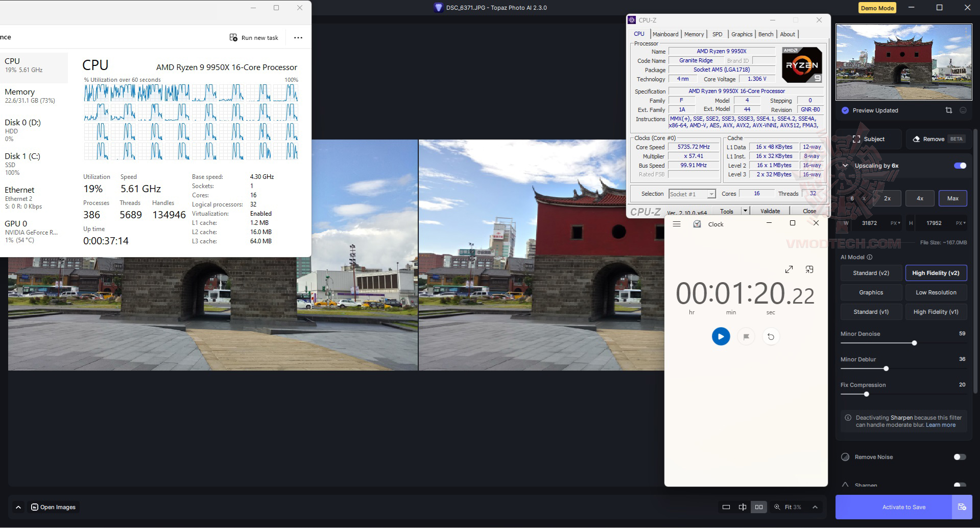Open the width PX unit dropdown
Screen dimensions: 980x528
pos(895,223)
